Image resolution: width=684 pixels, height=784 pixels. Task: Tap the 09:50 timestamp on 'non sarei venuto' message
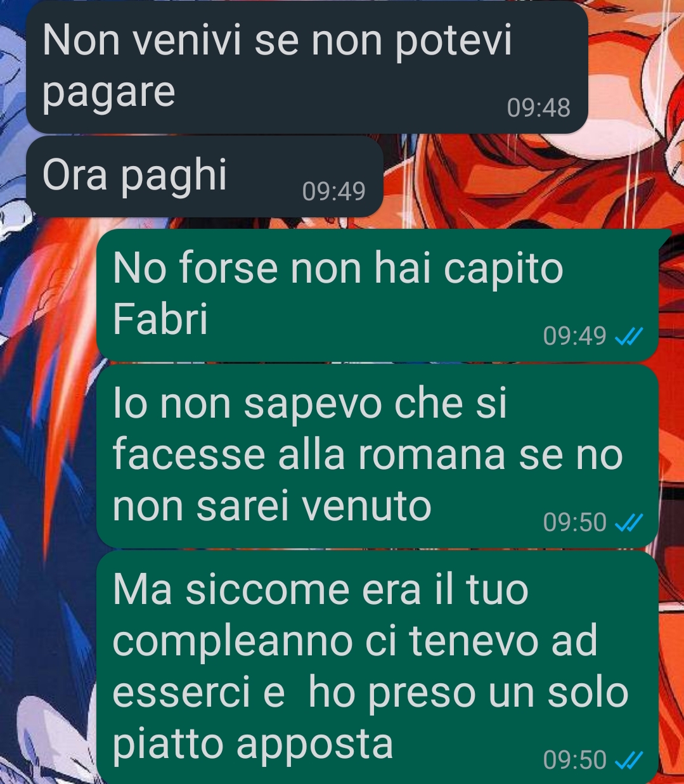(575, 522)
